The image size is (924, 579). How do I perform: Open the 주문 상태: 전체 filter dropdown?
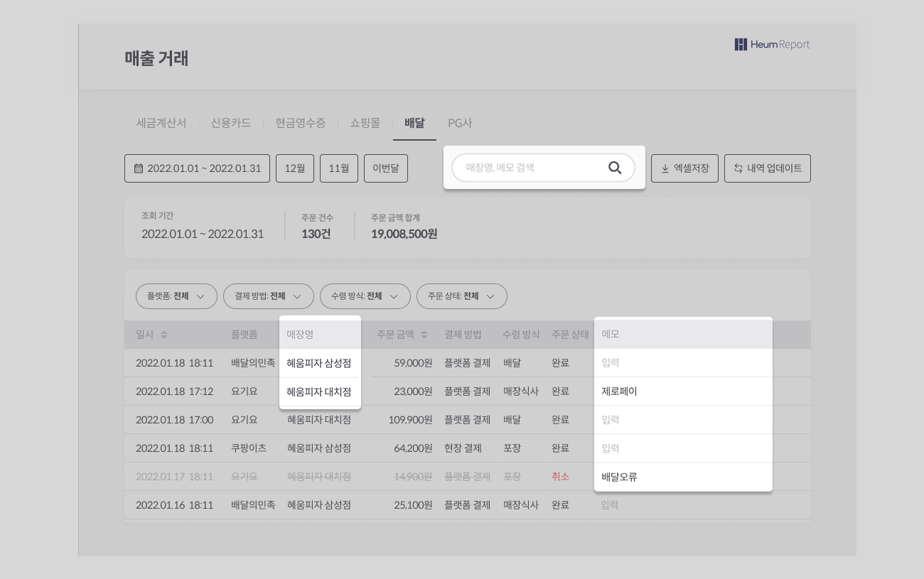[x=462, y=296]
